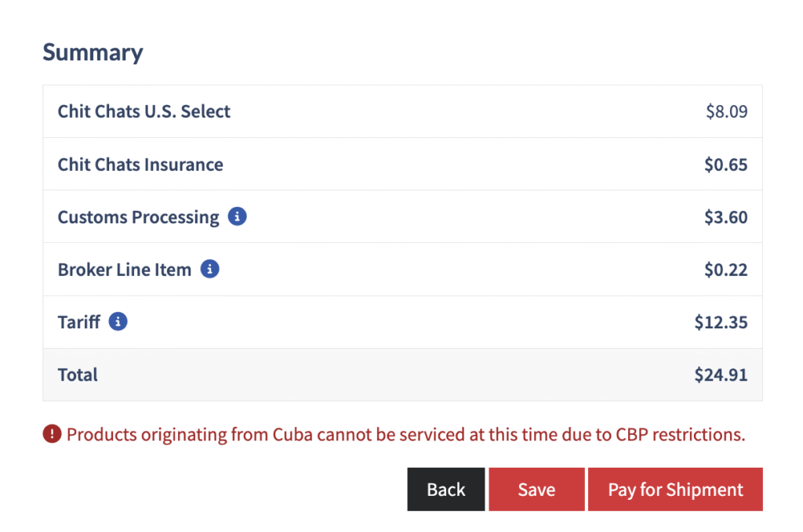Click the Summary heading
This screenshot has width=803, height=532.
click(93, 52)
